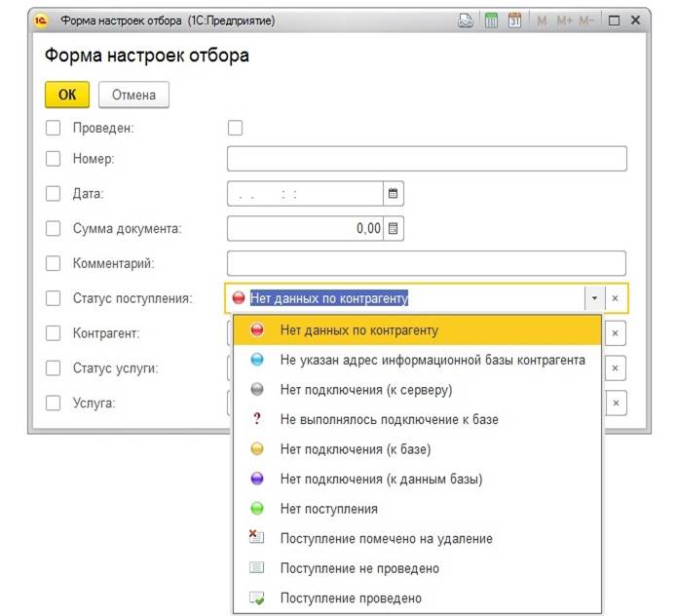Select 'Нет поступления' from the list
This screenshot has height=616, width=677.
point(328,509)
